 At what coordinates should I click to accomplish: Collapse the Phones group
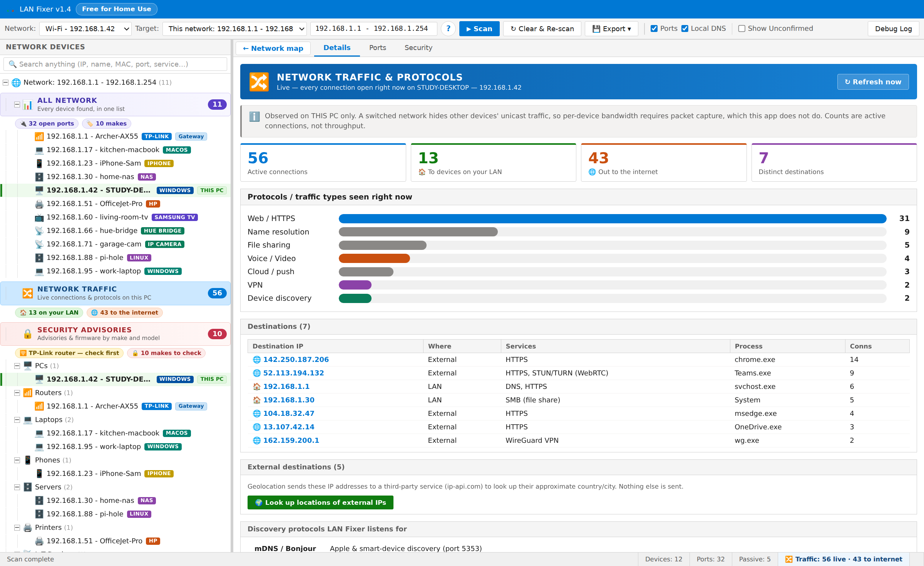pyautogui.click(x=17, y=460)
